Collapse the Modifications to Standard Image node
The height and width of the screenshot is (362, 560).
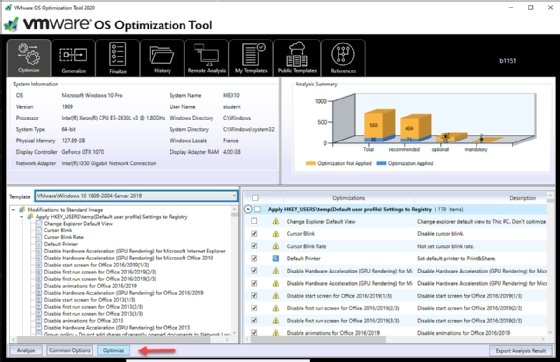pos(14,210)
